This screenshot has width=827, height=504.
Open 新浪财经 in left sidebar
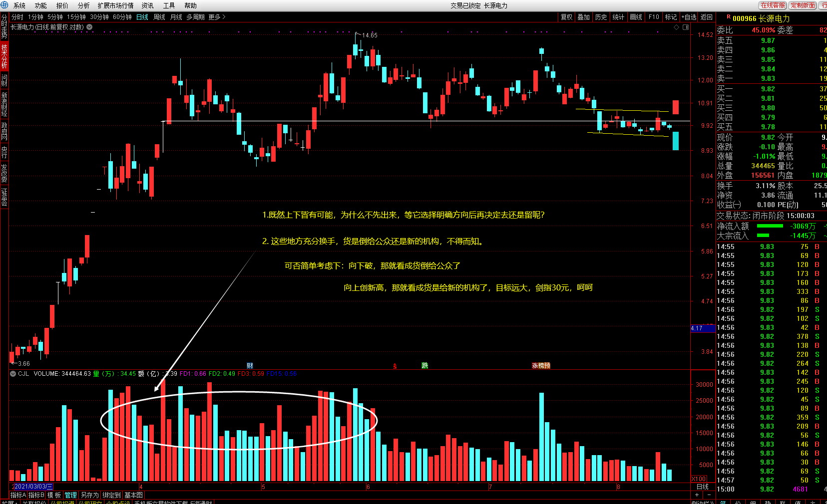[4, 104]
